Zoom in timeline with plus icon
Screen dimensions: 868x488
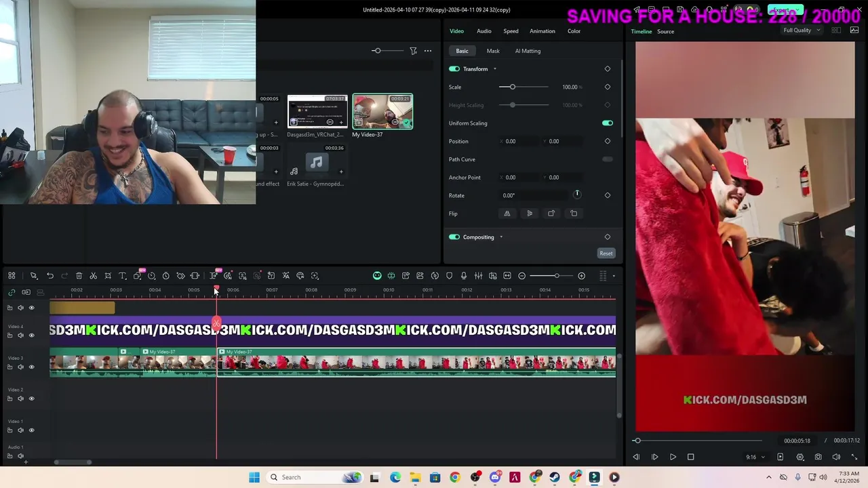(x=581, y=276)
